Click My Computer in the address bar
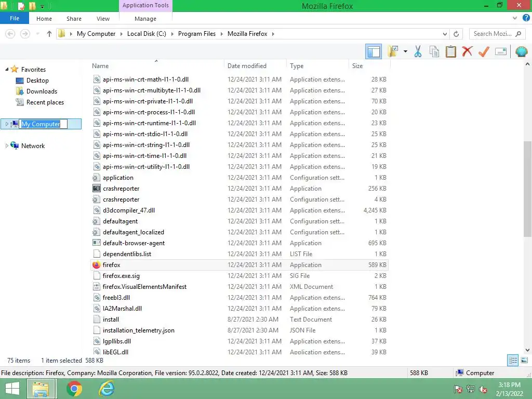Viewport: 532px width, 399px height. click(96, 34)
